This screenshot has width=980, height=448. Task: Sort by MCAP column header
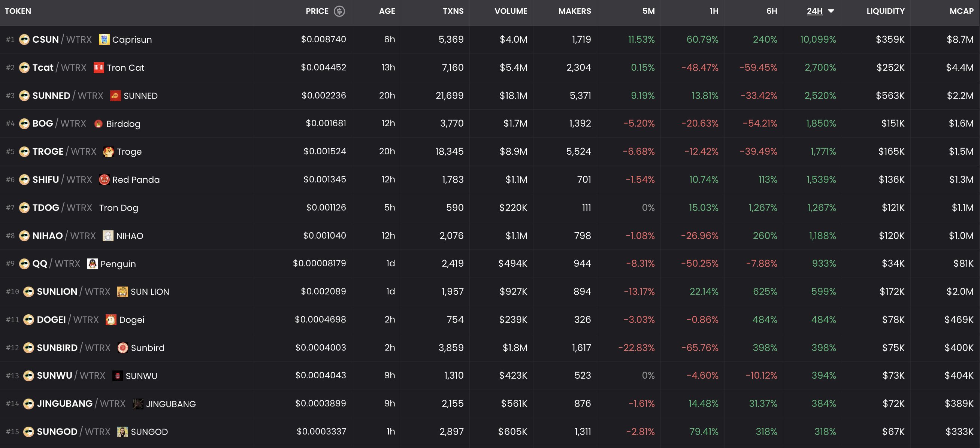[x=961, y=11]
